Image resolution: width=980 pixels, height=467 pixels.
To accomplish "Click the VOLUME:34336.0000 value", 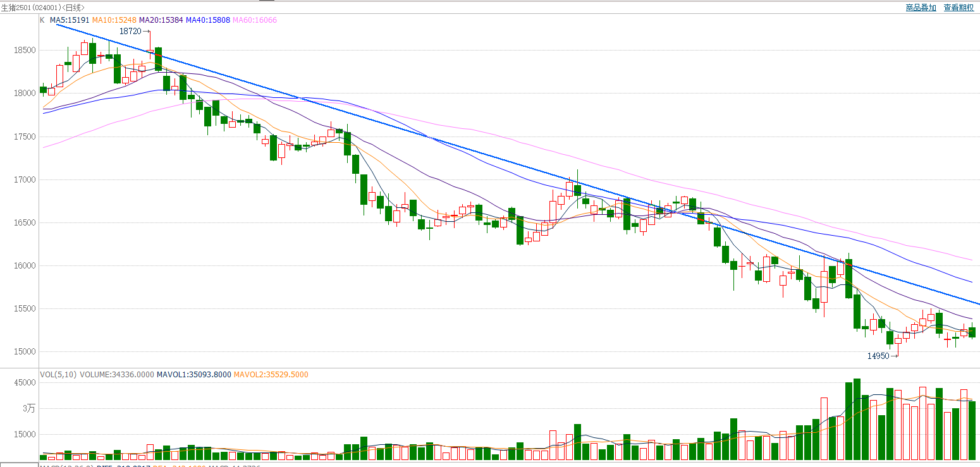I will pyautogui.click(x=117, y=375).
